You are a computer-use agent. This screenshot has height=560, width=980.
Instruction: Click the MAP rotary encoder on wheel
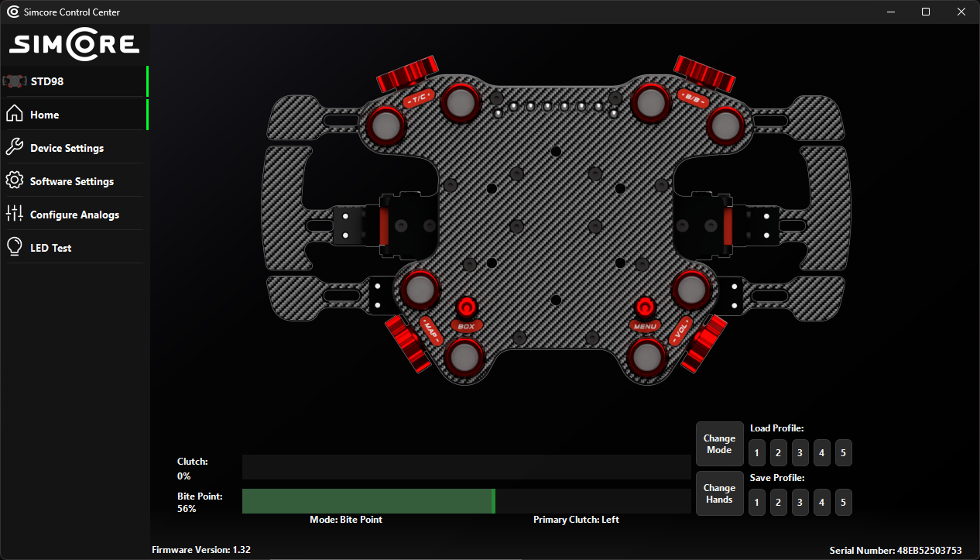(407, 344)
